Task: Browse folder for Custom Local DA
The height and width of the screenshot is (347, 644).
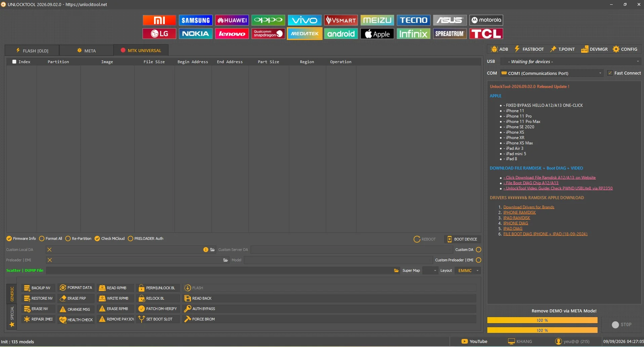Action: point(213,250)
